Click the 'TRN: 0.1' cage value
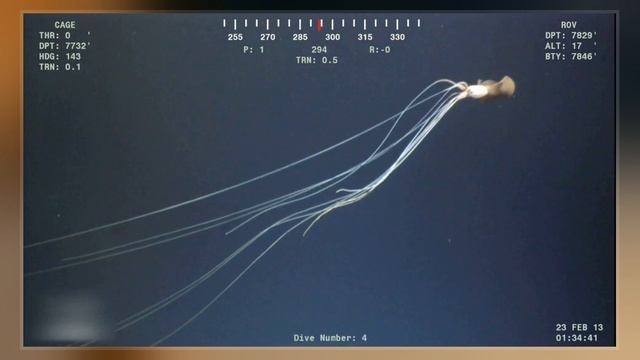The image size is (640, 360). (60, 67)
